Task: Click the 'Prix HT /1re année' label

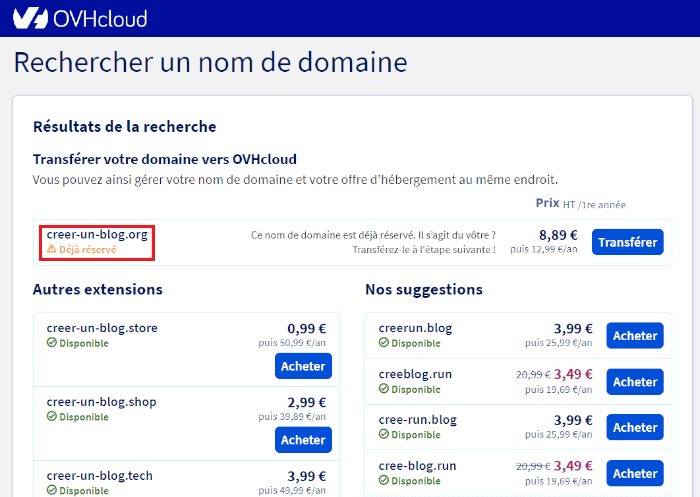Action: 581,204
